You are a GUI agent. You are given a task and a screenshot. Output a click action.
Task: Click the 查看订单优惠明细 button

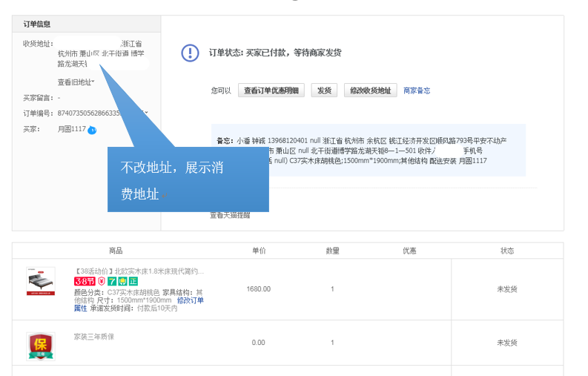point(271,90)
